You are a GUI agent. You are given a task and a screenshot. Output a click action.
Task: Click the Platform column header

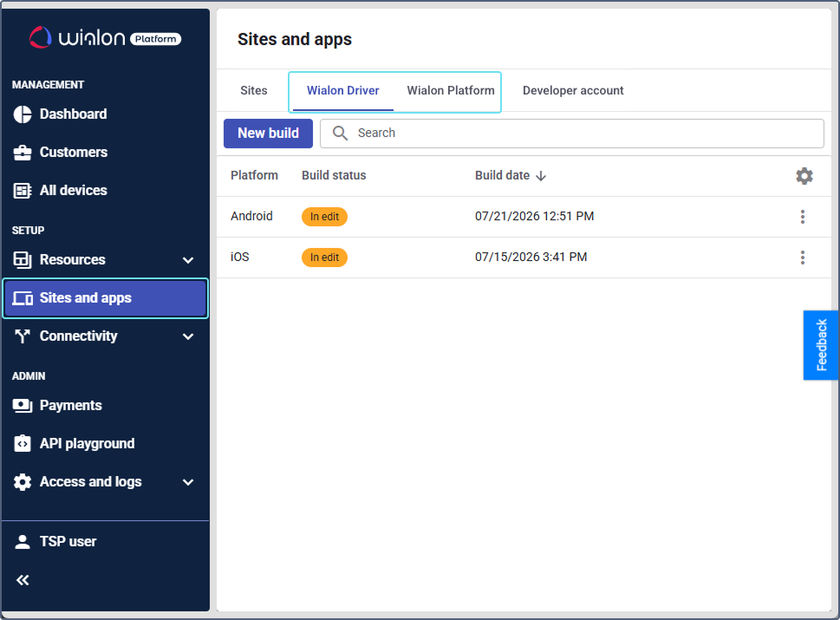point(255,175)
